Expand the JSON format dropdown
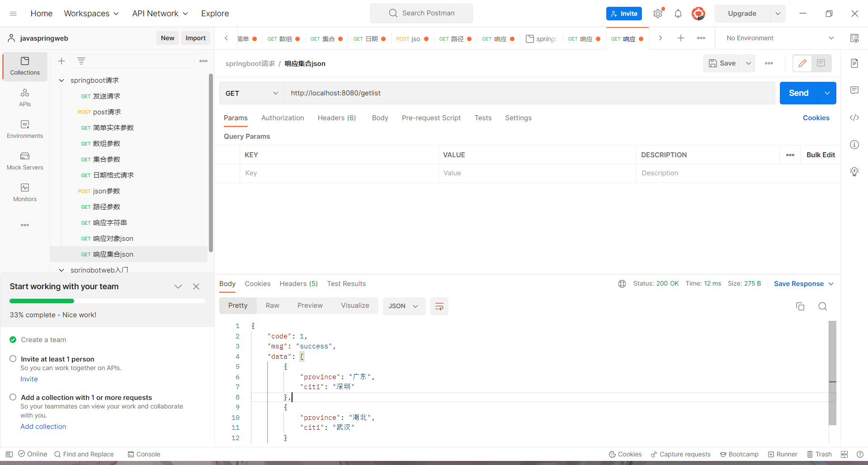This screenshot has height=465, width=868. tap(404, 306)
